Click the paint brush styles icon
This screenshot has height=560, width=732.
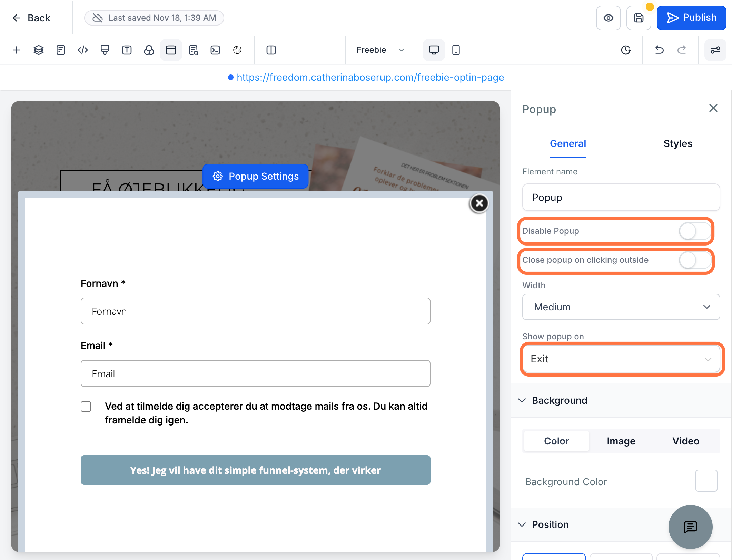click(x=105, y=50)
